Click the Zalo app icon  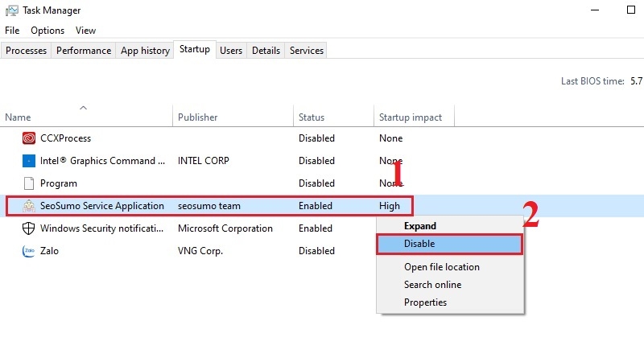pyautogui.click(x=28, y=251)
